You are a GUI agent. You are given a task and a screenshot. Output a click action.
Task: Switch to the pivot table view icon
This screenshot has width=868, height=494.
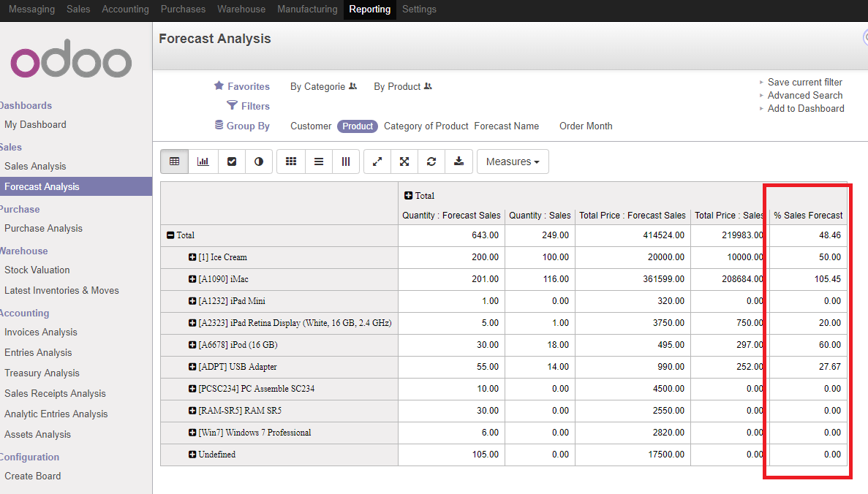click(x=174, y=161)
